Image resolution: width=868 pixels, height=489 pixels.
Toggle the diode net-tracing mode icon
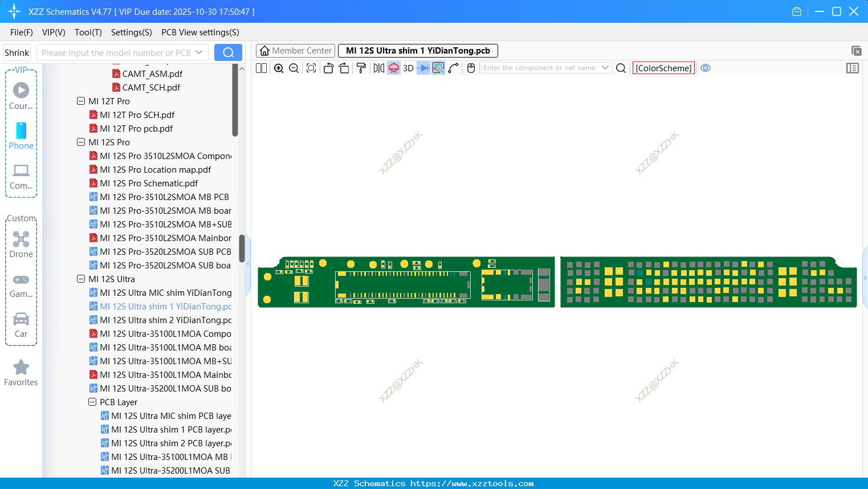point(423,68)
